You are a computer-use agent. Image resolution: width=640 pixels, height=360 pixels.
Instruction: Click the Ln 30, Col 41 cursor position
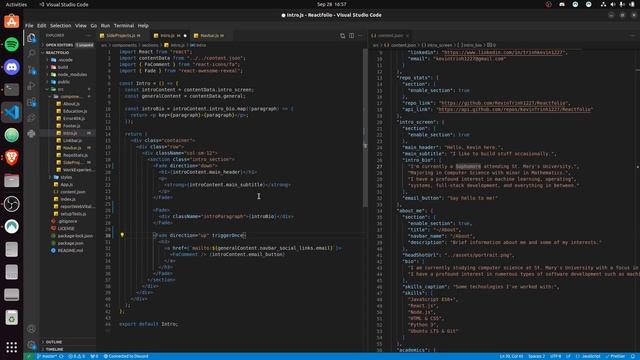511,356
